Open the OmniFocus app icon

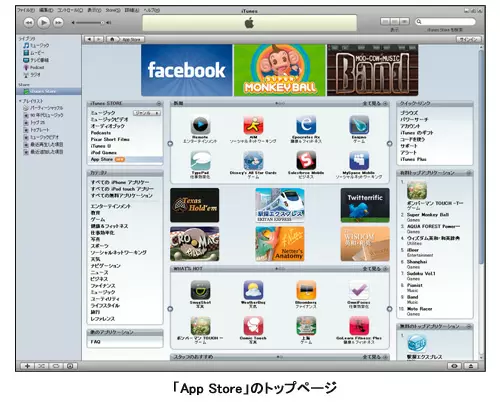click(359, 290)
